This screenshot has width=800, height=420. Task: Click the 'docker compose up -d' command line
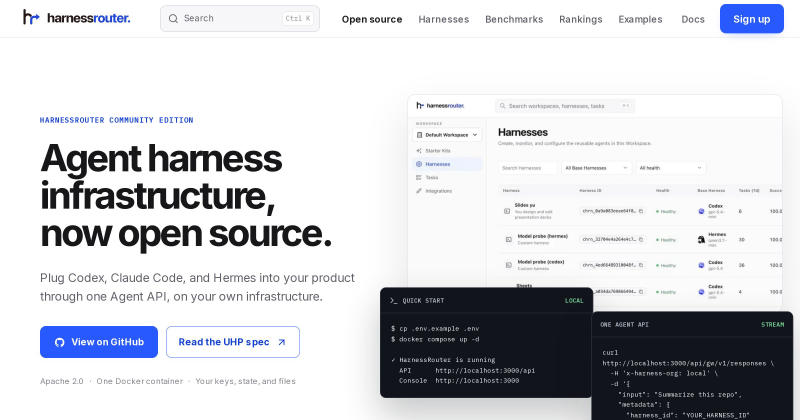435,339
